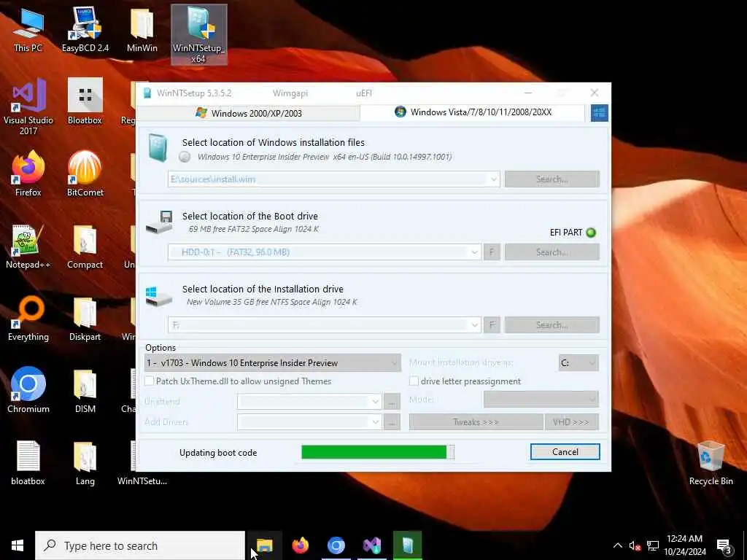Click blue Windows logo button in WinNTSetup

click(x=600, y=113)
